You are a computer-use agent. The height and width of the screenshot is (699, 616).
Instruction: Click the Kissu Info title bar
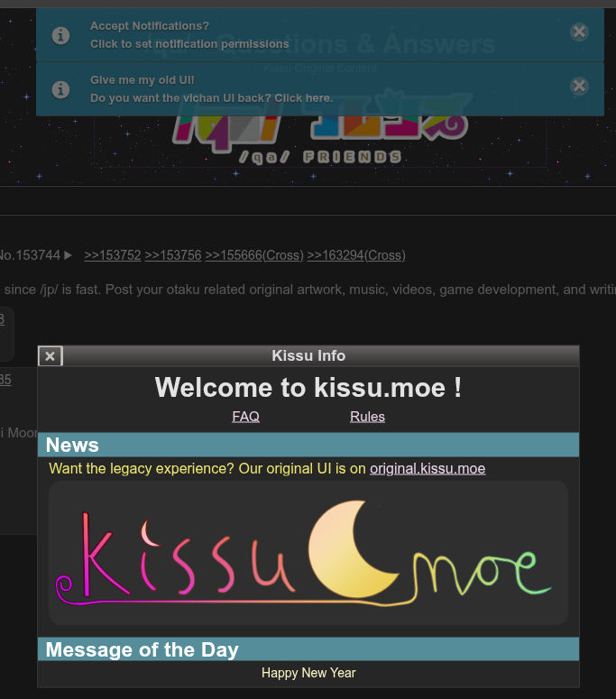pyautogui.click(x=308, y=355)
